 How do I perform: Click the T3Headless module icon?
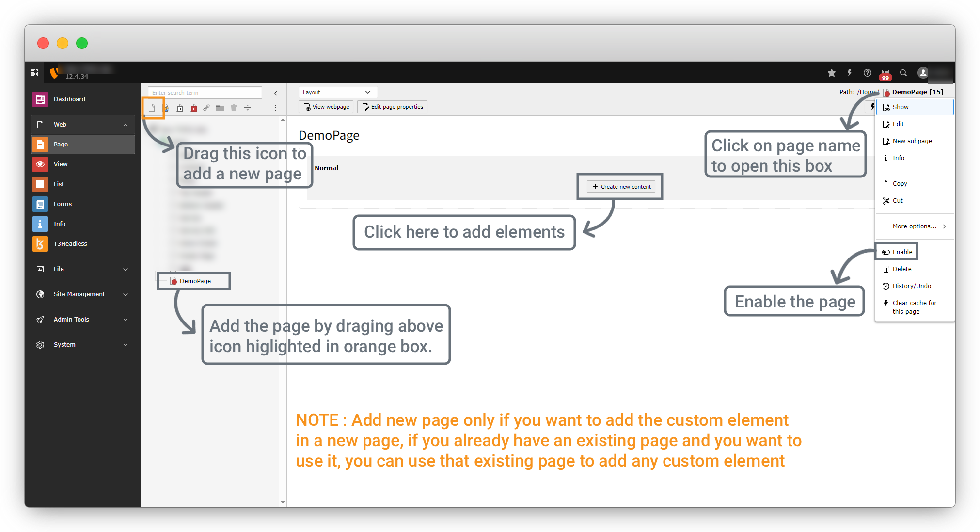pyautogui.click(x=40, y=244)
